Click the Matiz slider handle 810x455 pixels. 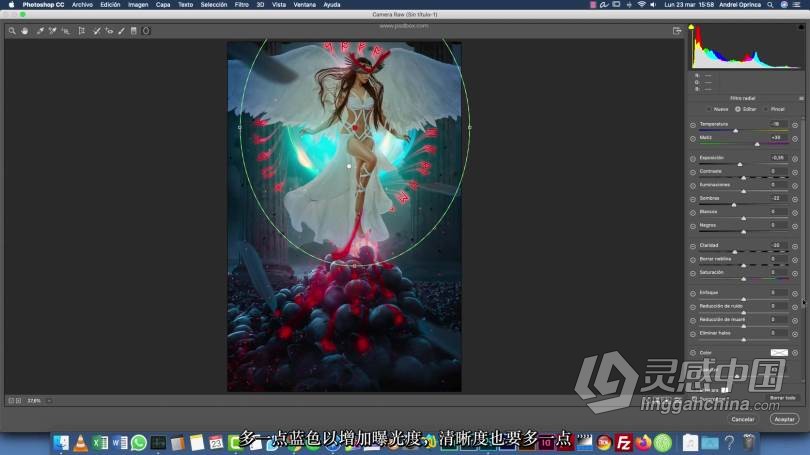(x=757, y=144)
